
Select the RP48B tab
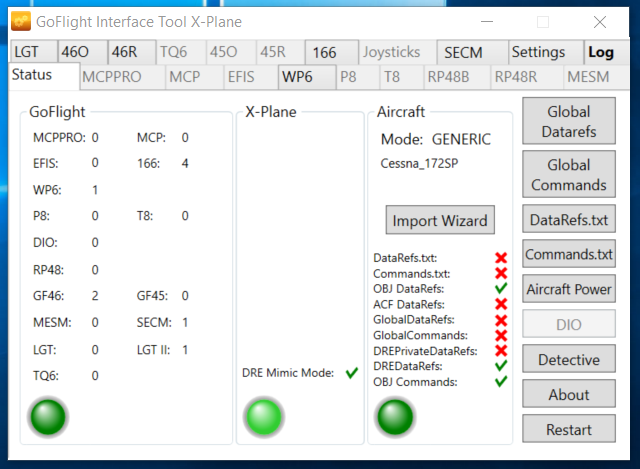coord(458,77)
